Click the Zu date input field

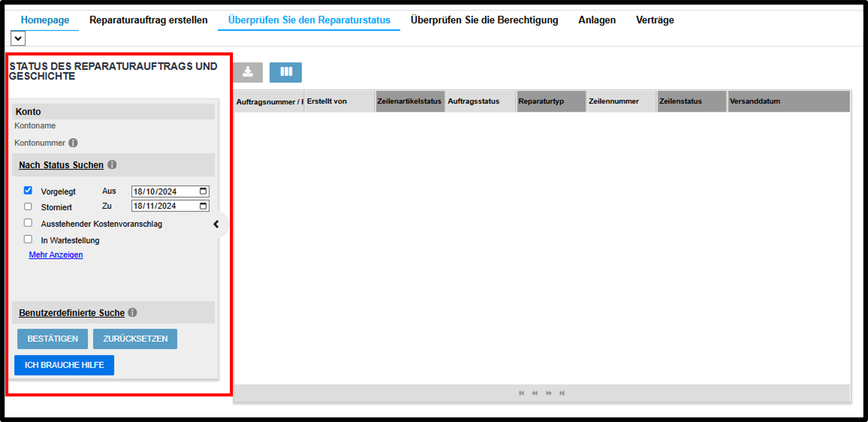point(170,206)
